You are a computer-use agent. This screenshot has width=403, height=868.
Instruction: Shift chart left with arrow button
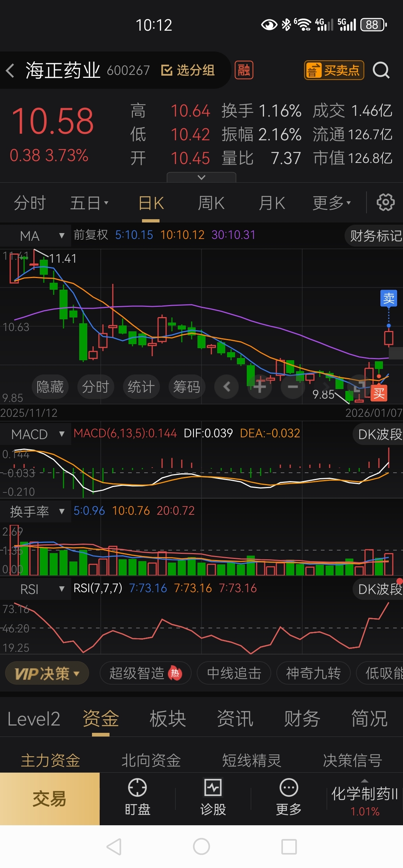(226, 387)
